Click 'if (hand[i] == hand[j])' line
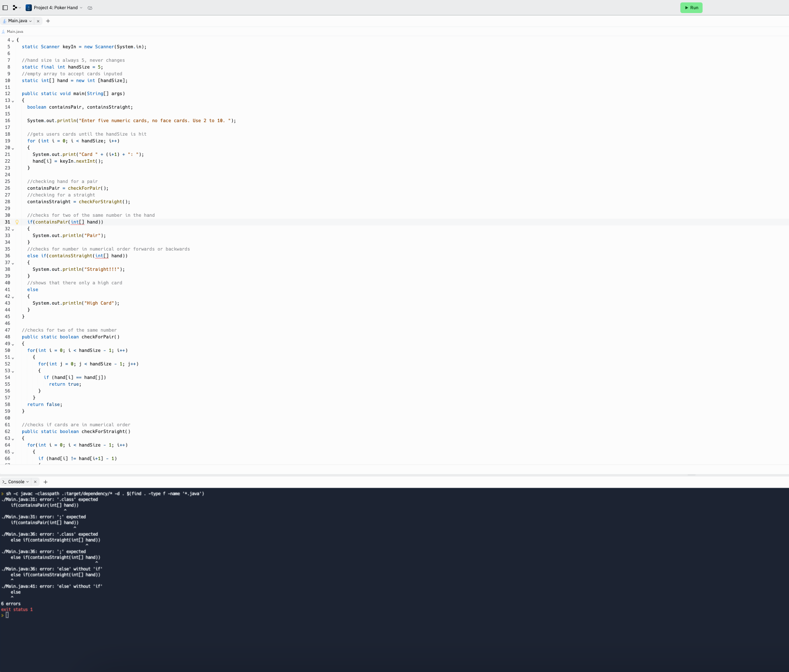 (x=75, y=378)
